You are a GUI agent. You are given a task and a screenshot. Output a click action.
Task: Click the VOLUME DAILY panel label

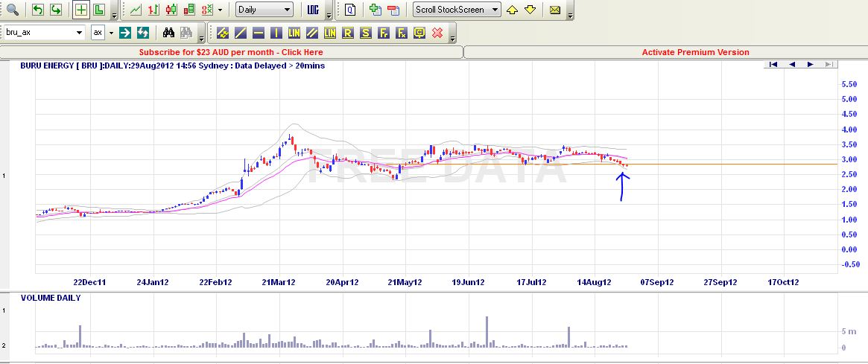coord(51,298)
